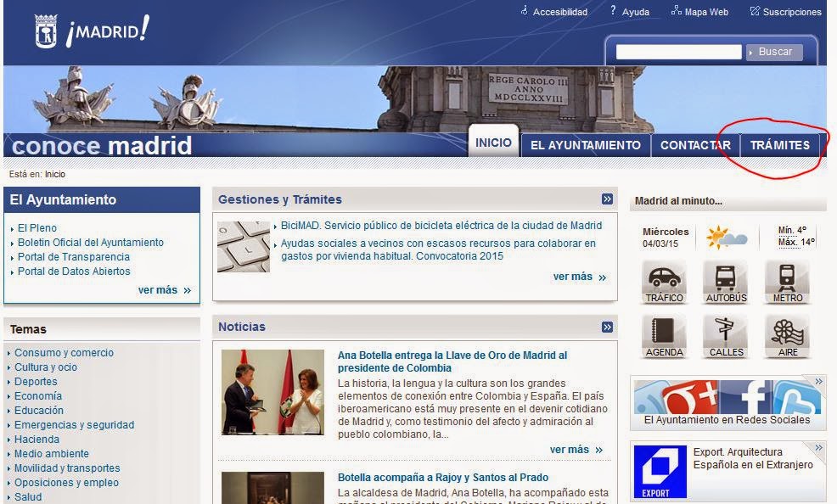Click the Inicio breadcrumb
Viewport: 837px width, 504px height.
[x=55, y=175]
